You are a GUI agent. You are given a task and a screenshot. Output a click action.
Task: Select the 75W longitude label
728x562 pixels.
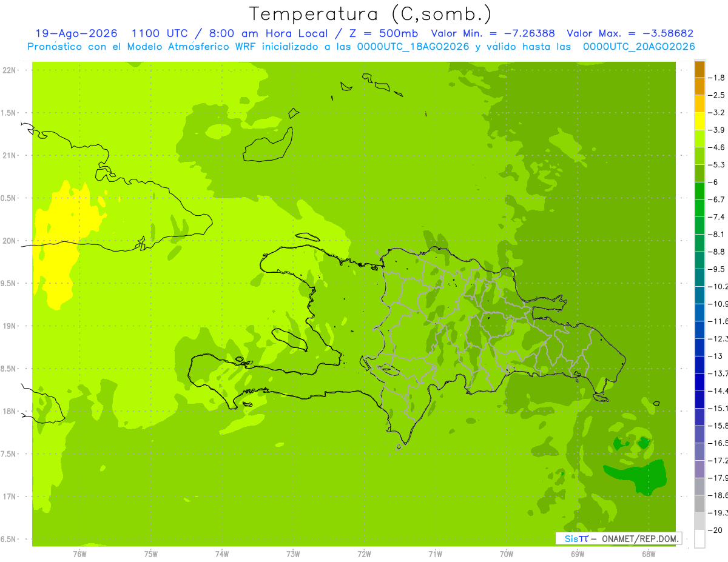[x=151, y=554]
